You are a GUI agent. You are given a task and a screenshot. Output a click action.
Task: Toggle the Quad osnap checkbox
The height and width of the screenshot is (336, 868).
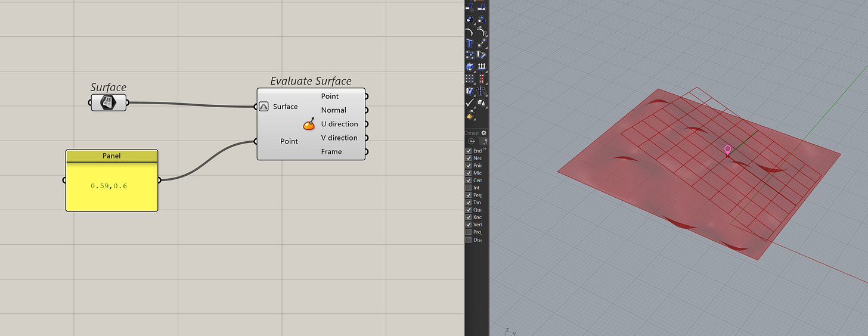pyautogui.click(x=468, y=210)
